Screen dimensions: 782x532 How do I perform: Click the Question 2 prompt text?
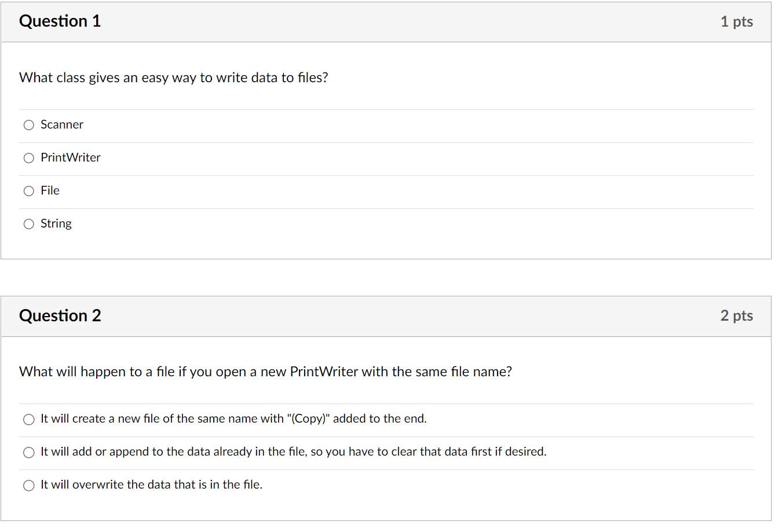(266, 372)
